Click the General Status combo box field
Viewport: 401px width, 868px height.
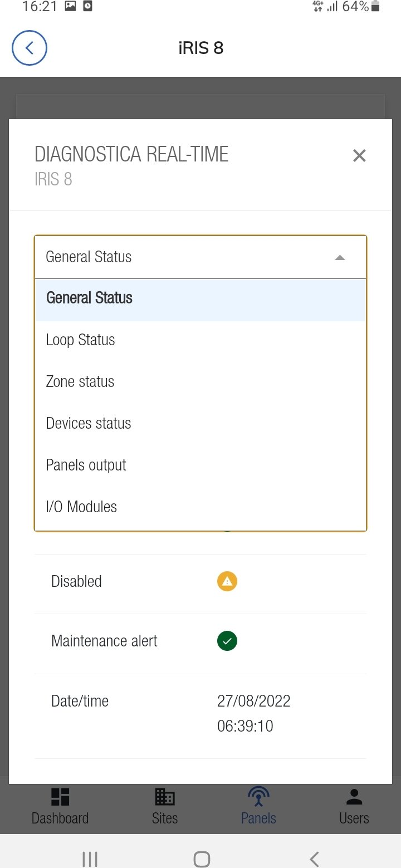point(184,257)
